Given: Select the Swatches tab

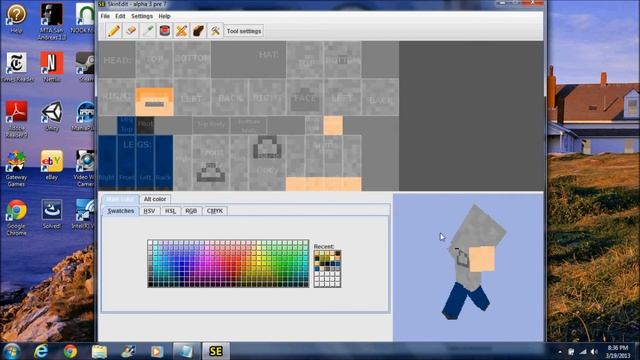Looking at the screenshot, I should (120, 211).
